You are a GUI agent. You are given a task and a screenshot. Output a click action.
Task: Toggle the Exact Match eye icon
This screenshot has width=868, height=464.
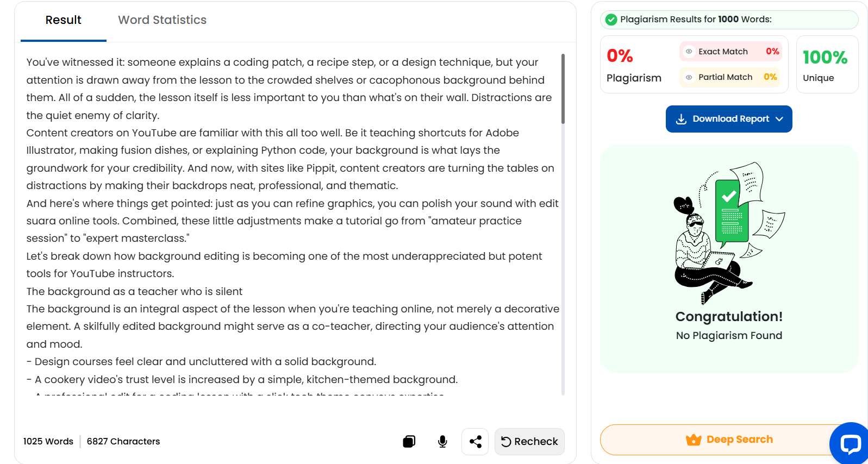point(689,52)
